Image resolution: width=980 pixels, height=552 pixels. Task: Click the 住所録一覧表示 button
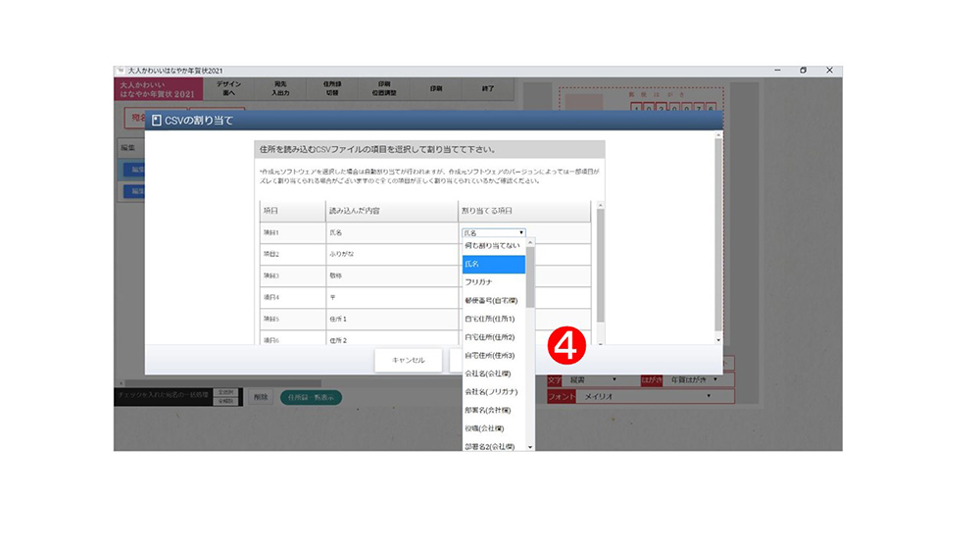pos(310,397)
